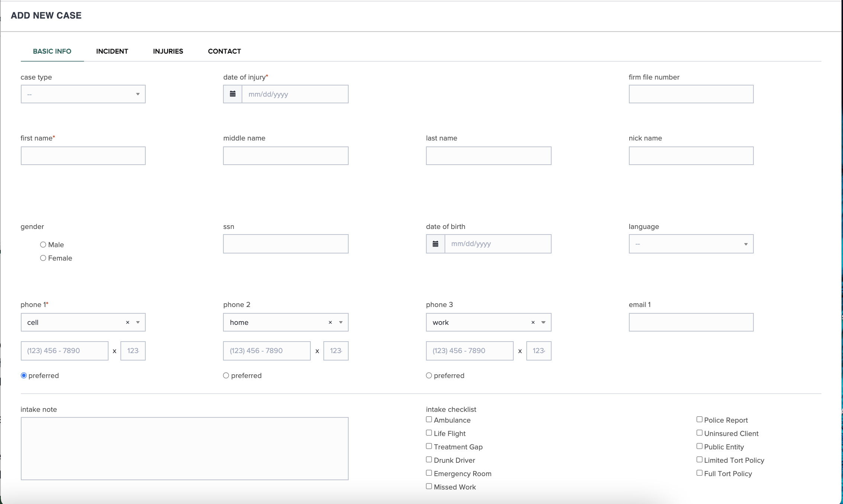
Task: Focus the intake note text area
Action: point(184,448)
